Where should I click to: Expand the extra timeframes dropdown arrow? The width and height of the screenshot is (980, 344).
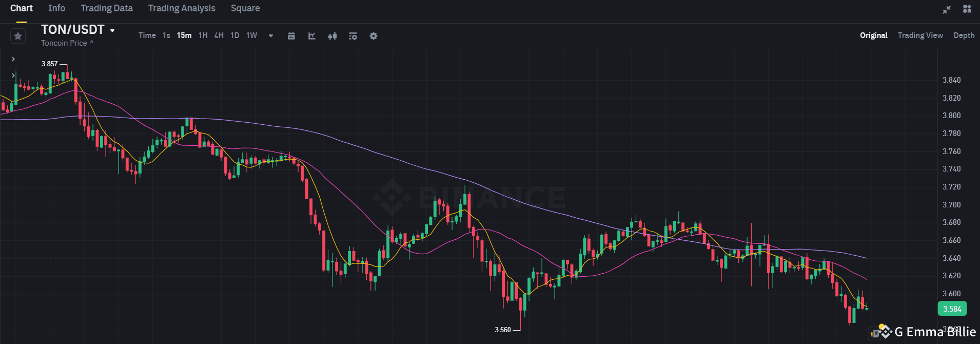coord(270,36)
